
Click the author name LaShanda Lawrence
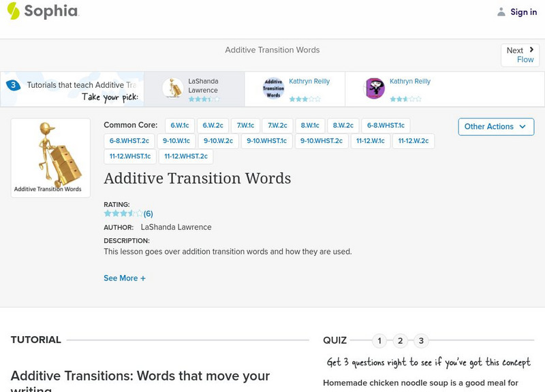[x=176, y=227]
